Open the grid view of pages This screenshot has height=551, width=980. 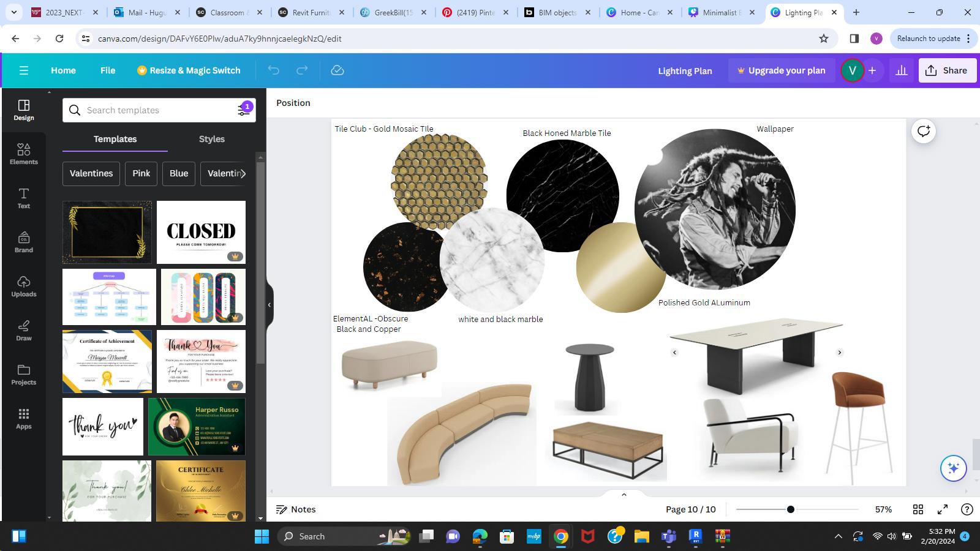(x=918, y=509)
